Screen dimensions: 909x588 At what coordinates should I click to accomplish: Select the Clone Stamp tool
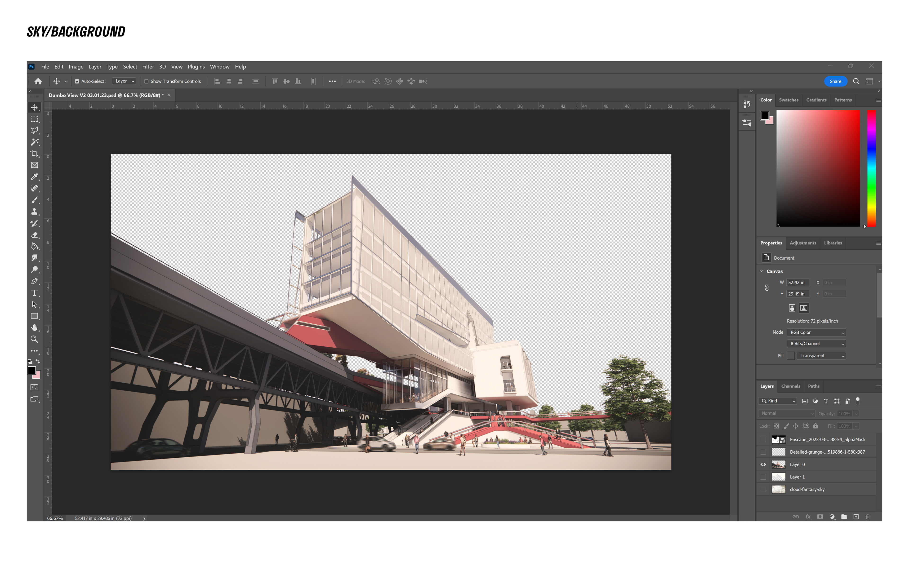coord(34,212)
